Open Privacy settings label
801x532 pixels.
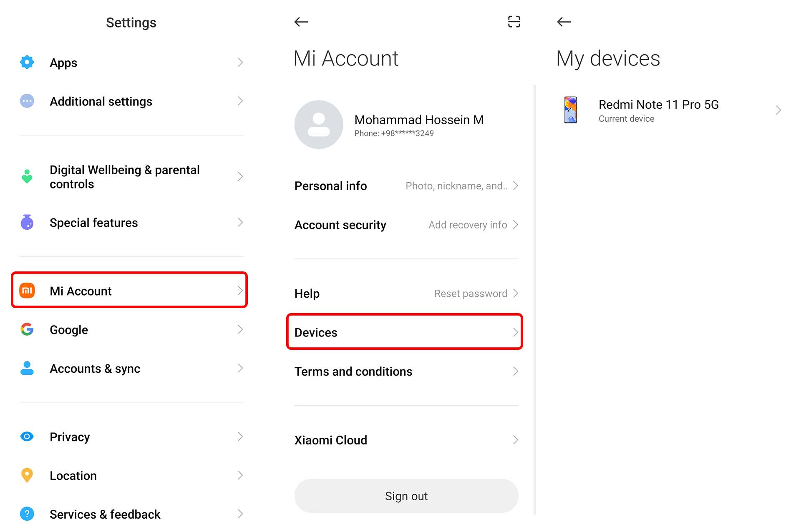pyautogui.click(x=70, y=437)
